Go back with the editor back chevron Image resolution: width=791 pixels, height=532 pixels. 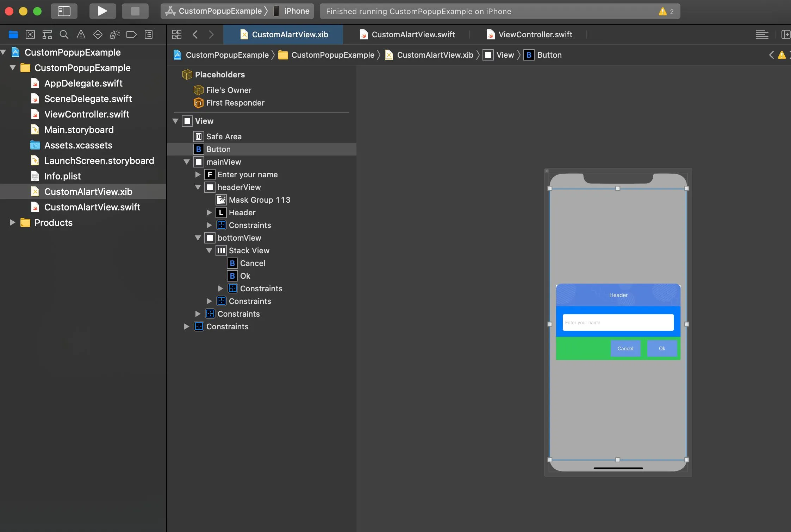pyautogui.click(x=195, y=34)
